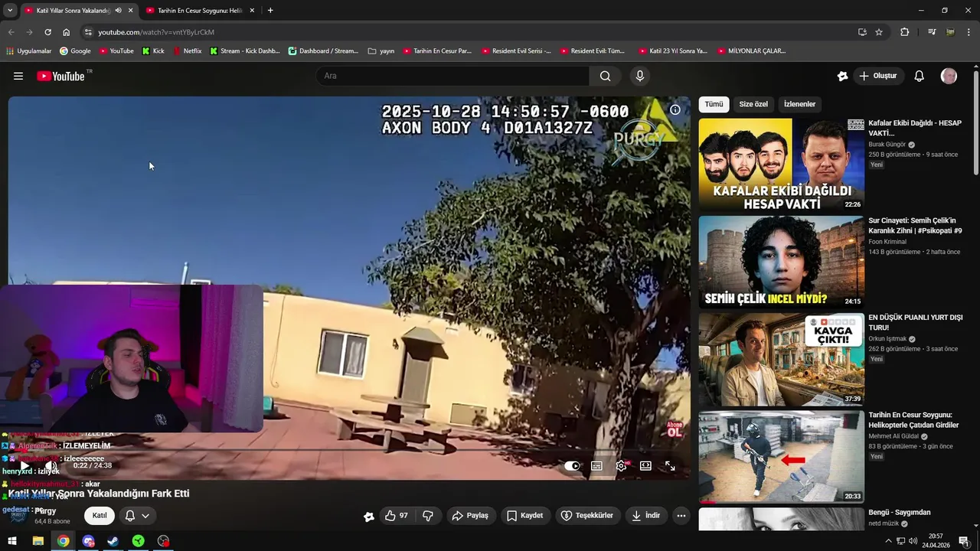Viewport: 980px width, 551px height.
Task: Focus the YouTube Ara search field
Action: [452, 76]
